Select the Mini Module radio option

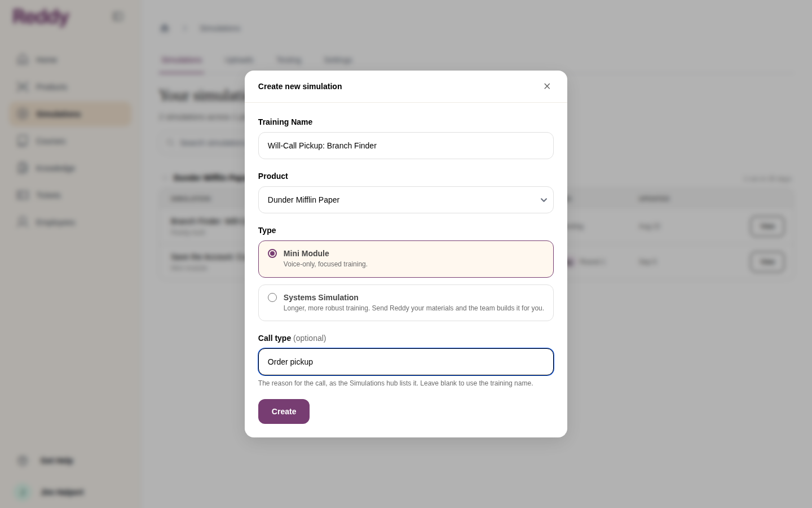click(272, 253)
